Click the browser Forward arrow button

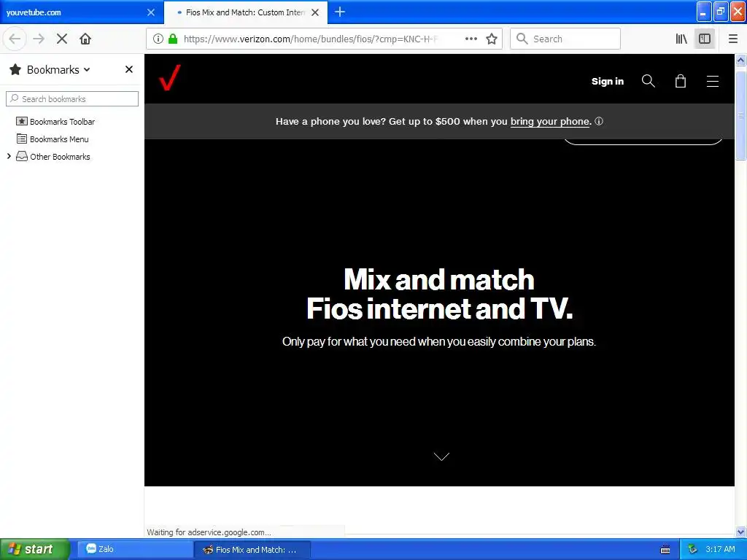click(39, 39)
